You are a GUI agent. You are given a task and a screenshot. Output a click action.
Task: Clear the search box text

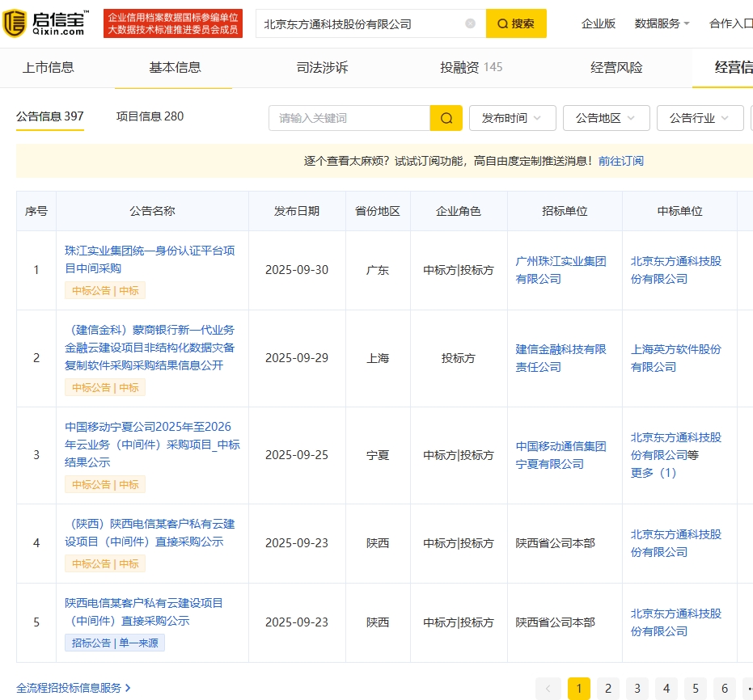point(470,23)
